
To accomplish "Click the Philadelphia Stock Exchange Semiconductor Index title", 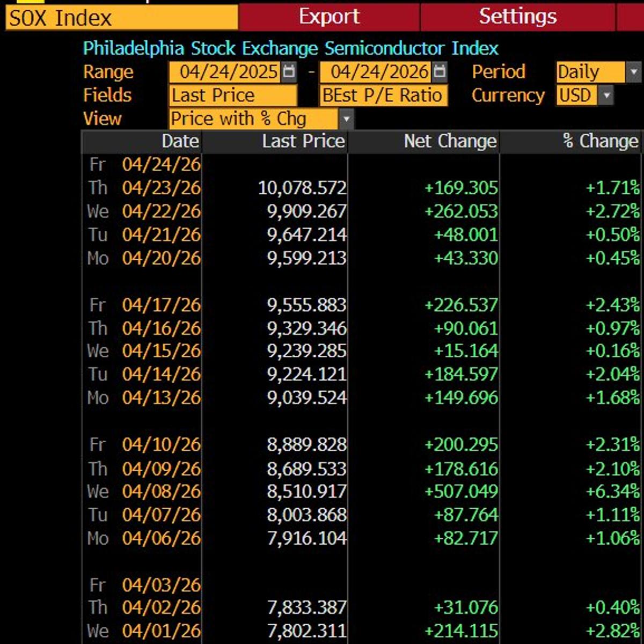I will tap(290, 48).
